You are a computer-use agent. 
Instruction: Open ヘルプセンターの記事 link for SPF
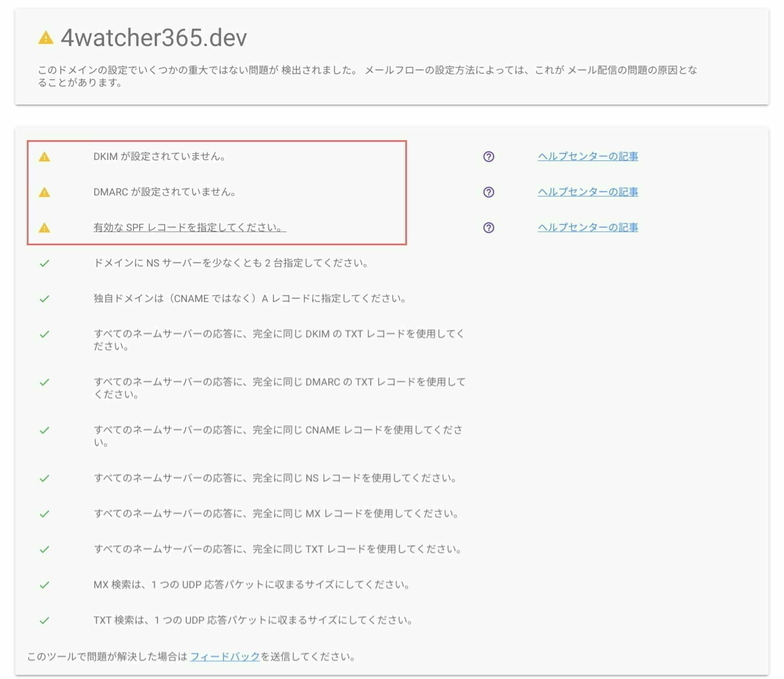588,227
